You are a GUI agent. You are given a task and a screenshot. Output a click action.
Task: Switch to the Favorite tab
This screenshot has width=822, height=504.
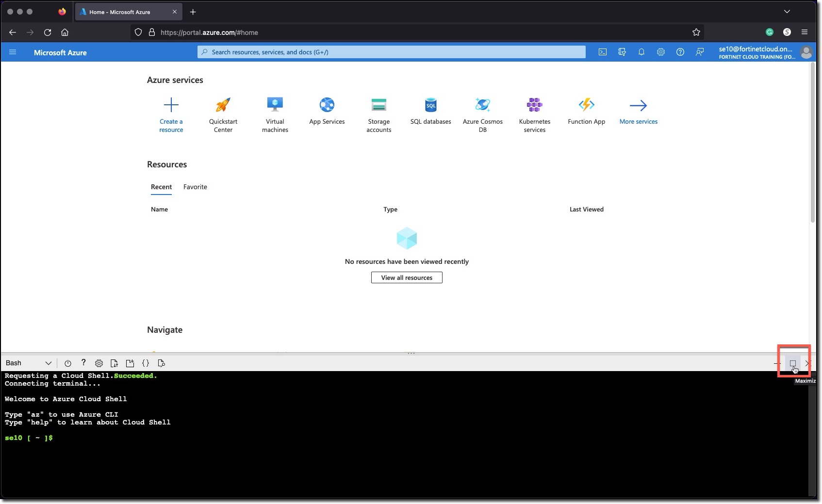coord(195,187)
